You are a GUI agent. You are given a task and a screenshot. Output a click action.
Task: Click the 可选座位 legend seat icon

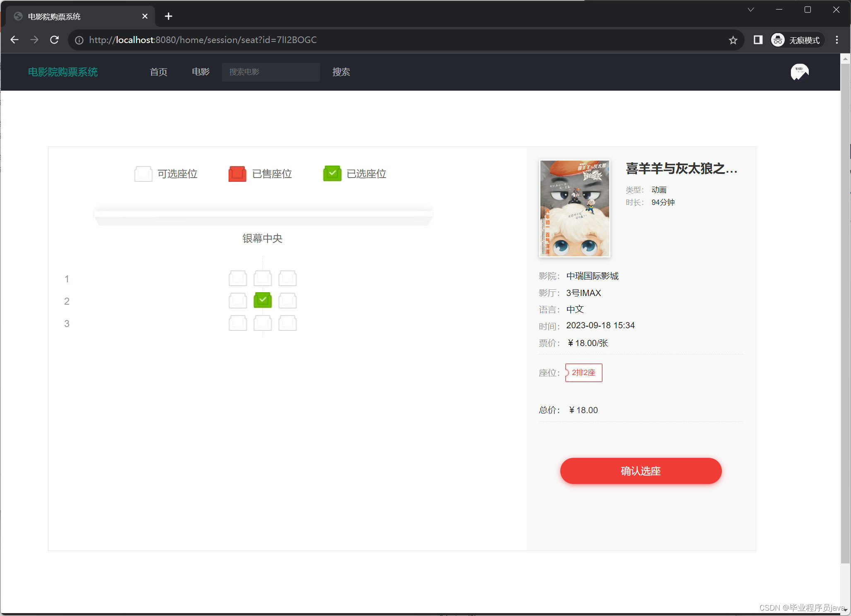143,174
